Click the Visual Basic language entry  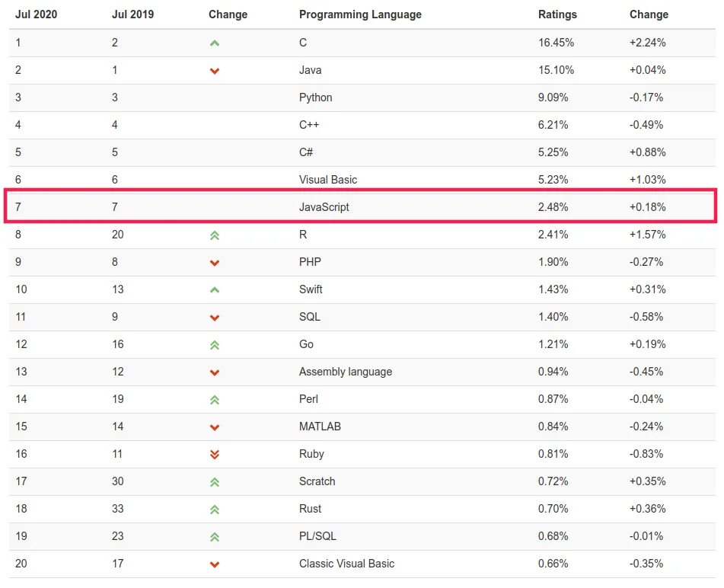328,179
